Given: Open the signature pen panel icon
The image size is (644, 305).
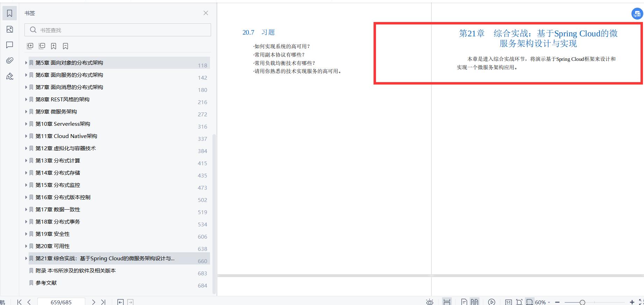Looking at the screenshot, I should coord(9,76).
